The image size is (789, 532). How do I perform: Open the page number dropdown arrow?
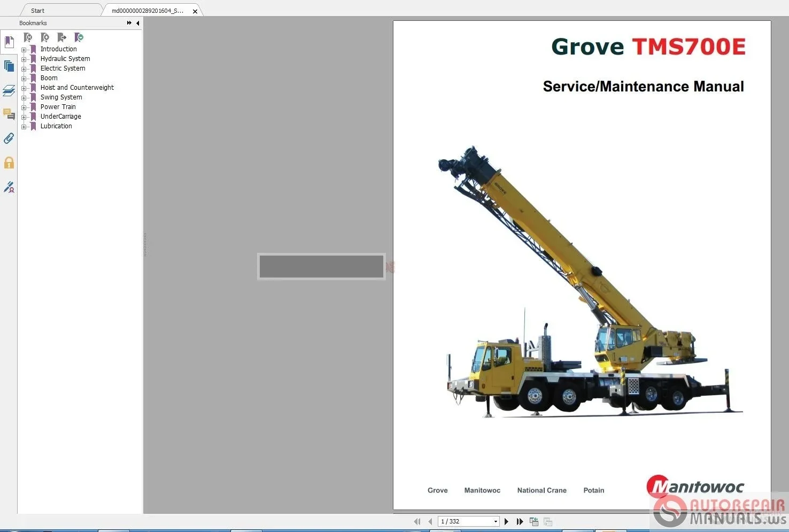point(496,521)
